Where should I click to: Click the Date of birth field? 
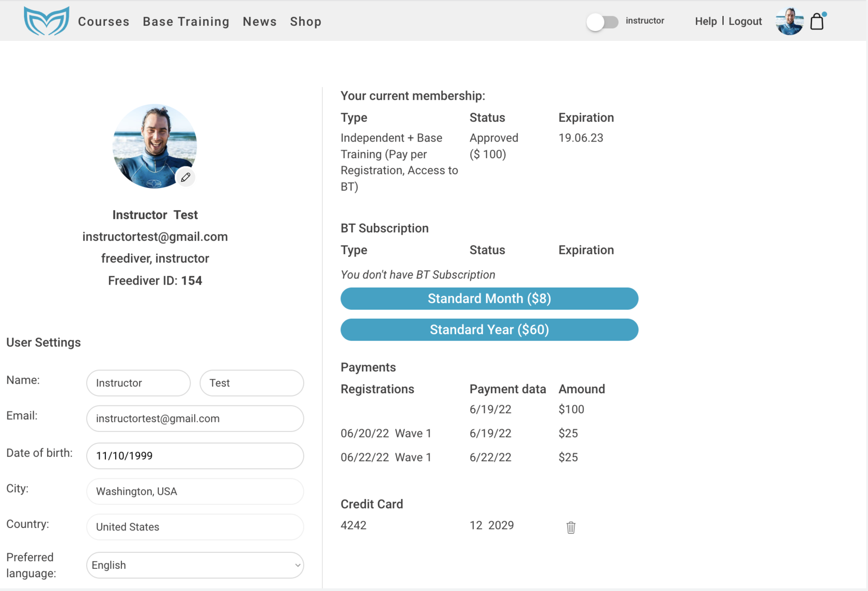tap(195, 456)
